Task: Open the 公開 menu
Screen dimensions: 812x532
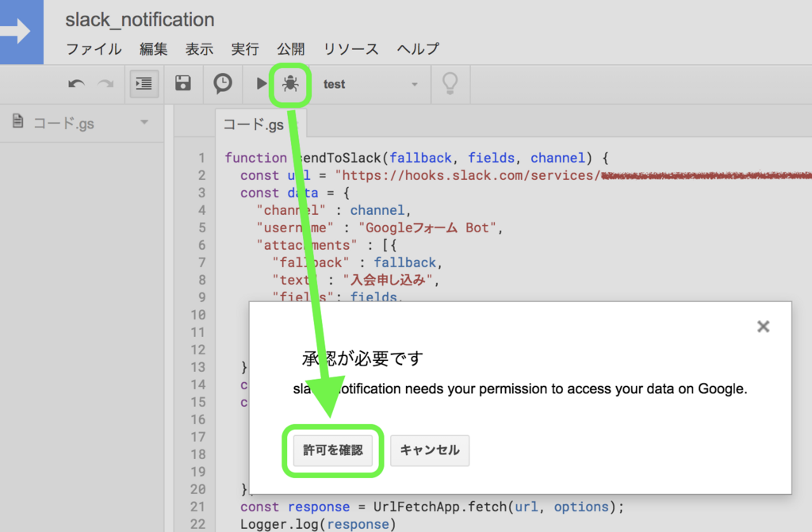Action: pyautogui.click(x=290, y=48)
